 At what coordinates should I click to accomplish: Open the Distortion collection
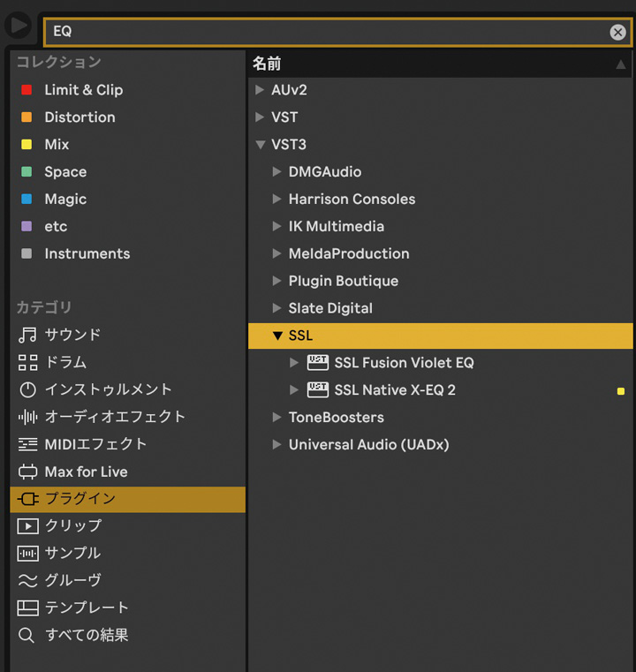(x=79, y=117)
